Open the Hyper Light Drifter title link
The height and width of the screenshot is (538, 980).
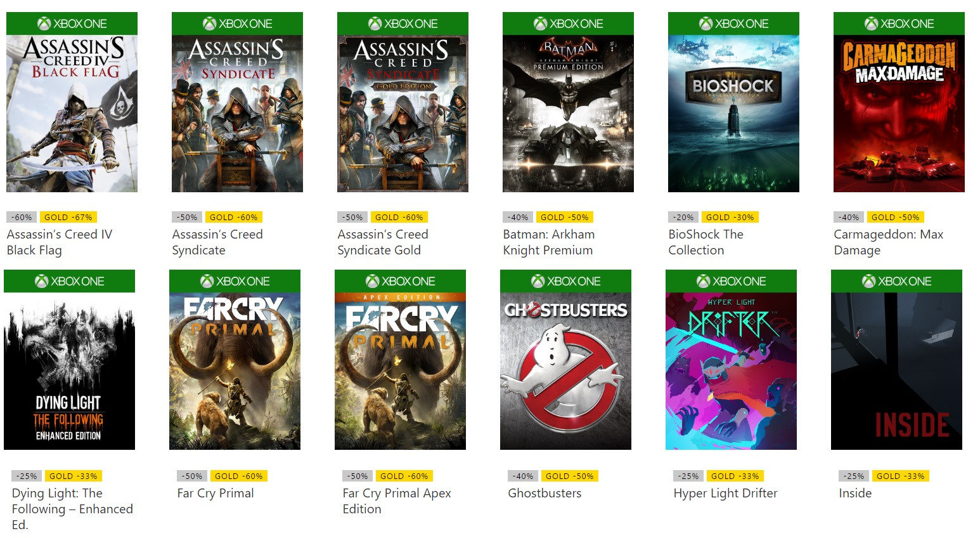(x=725, y=493)
